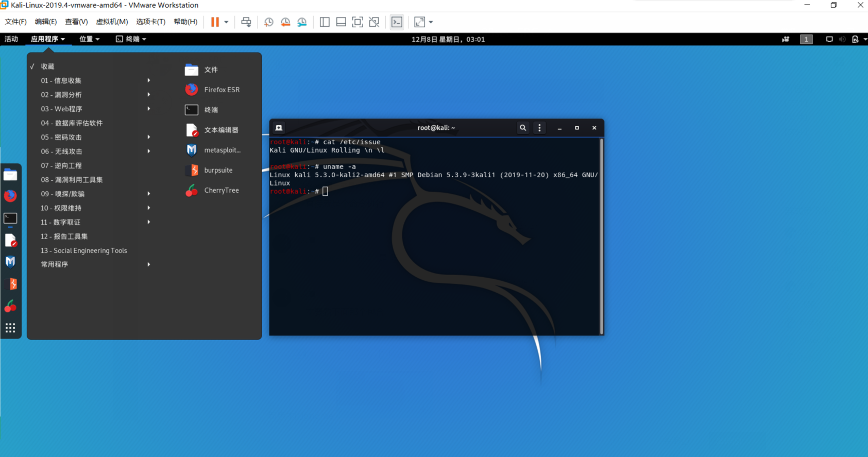Open the snapshot manager icon

point(302,22)
